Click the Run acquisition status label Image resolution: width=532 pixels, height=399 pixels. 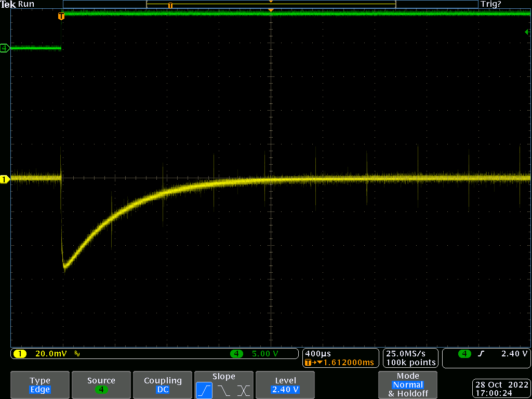pyautogui.click(x=26, y=4)
